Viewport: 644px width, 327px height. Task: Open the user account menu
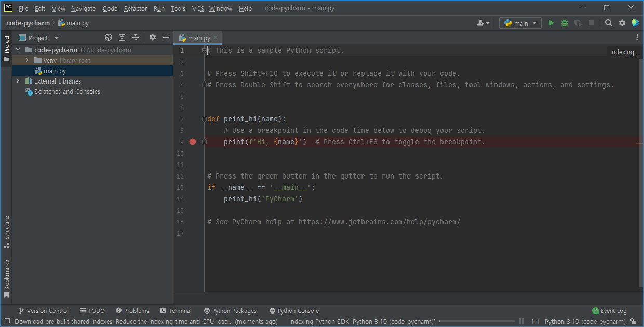click(483, 23)
